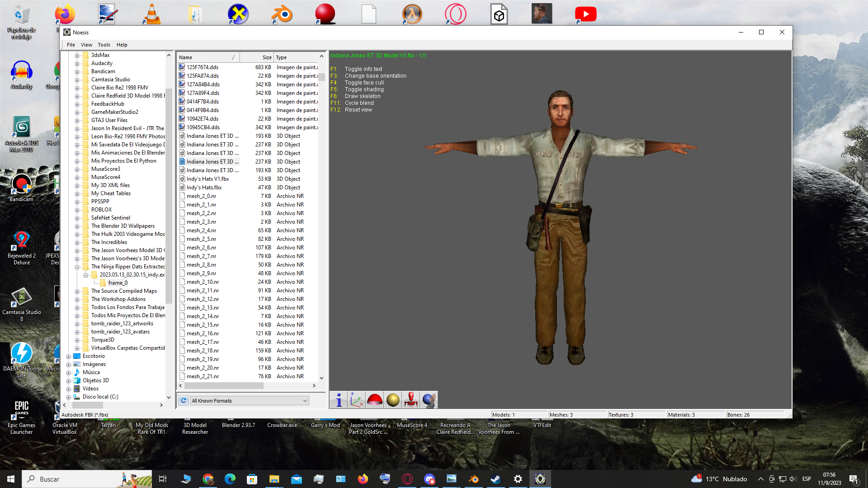868x488 pixels.
Task: Expand the Disco local (C:) node
Action: point(68,397)
